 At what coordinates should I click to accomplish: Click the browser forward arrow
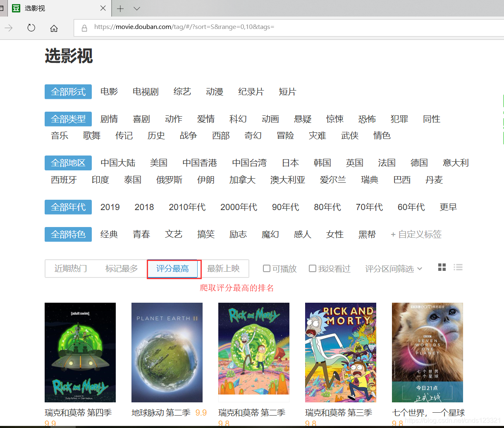(8, 28)
